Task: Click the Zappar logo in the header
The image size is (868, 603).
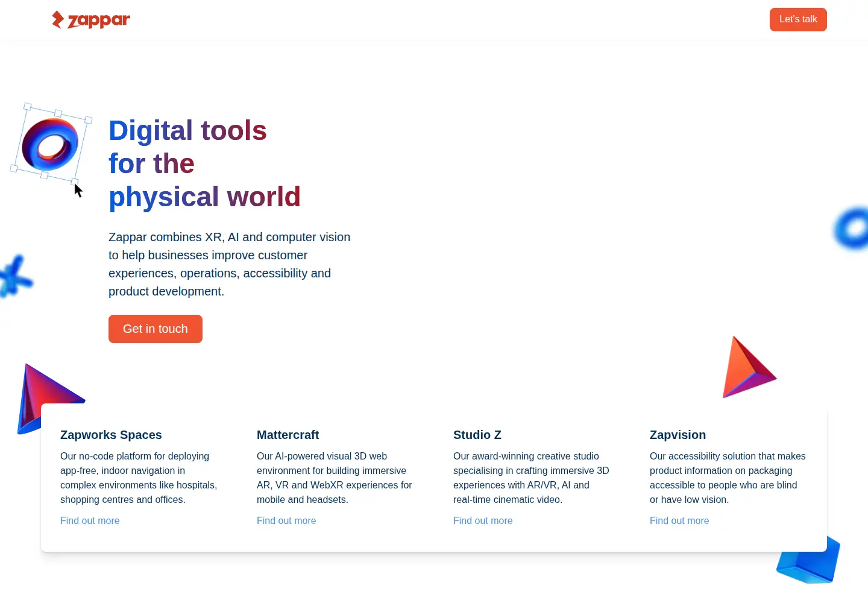Action: tap(91, 20)
